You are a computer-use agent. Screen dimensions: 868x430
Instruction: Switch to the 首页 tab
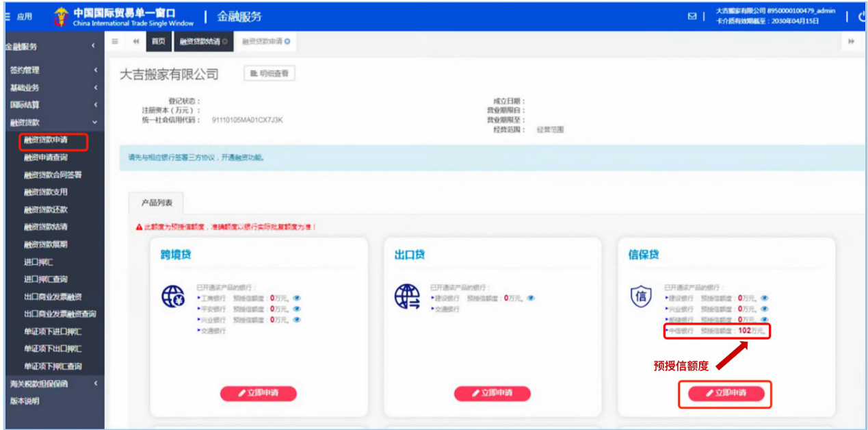[158, 42]
